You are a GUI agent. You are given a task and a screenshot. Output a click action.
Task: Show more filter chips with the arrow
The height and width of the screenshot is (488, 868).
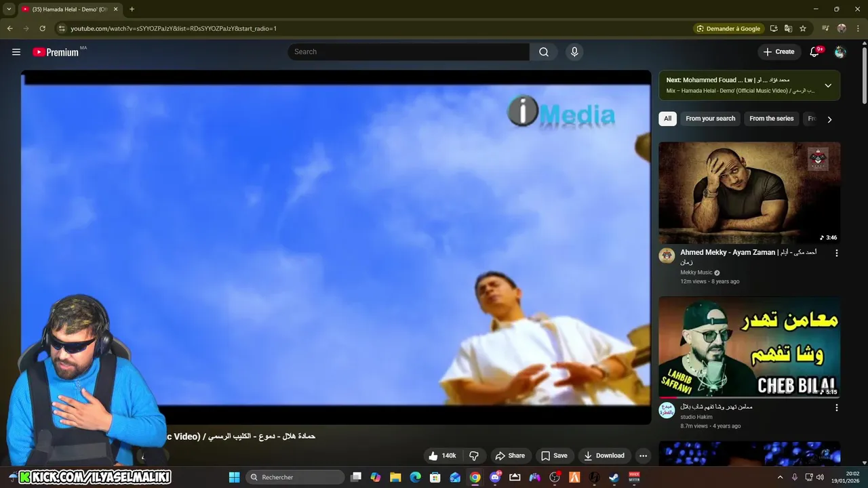click(829, 119)
